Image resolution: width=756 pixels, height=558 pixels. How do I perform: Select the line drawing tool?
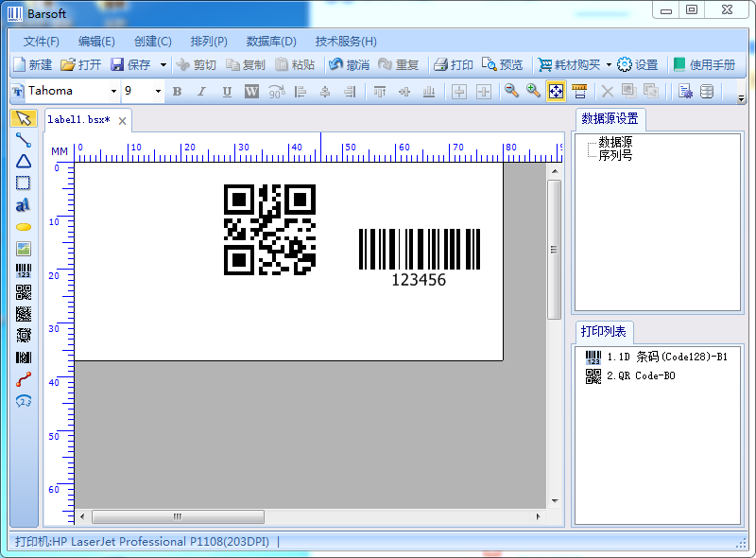pos(23,140)
